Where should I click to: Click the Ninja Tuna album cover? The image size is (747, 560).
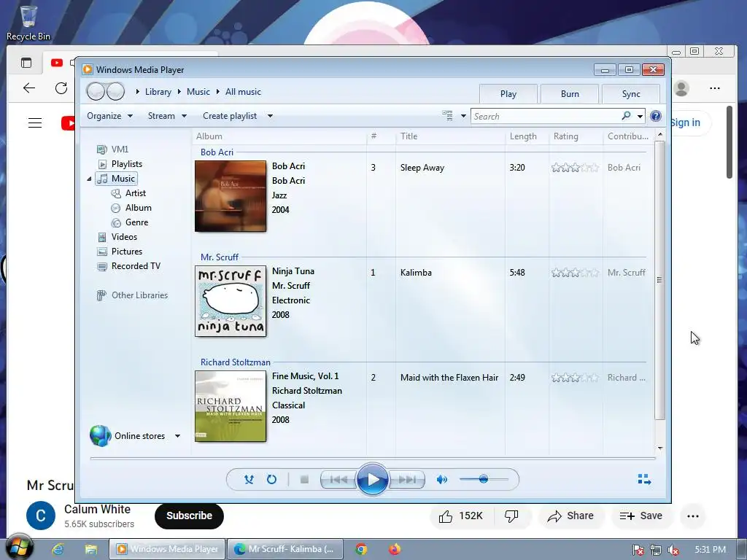point(231,301)
